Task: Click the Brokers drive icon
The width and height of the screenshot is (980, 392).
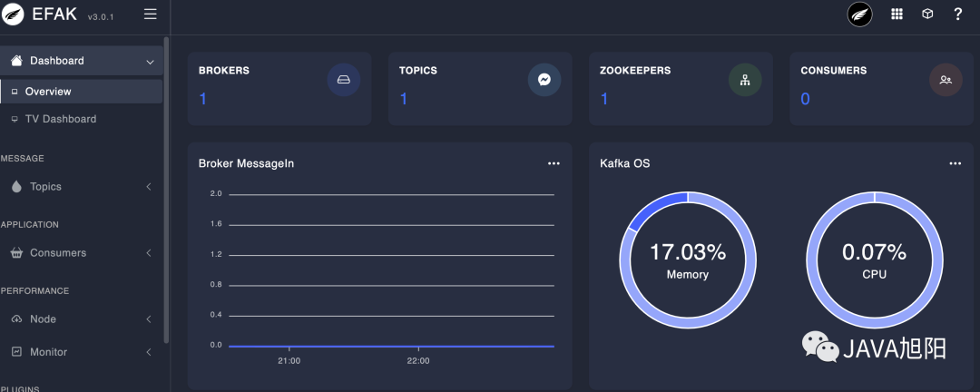Action: [344, 80]
